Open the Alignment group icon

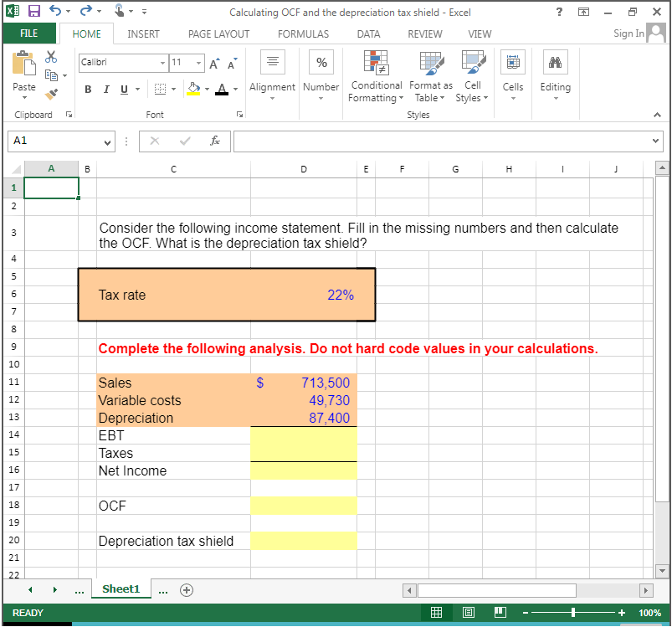pos(273,62)
